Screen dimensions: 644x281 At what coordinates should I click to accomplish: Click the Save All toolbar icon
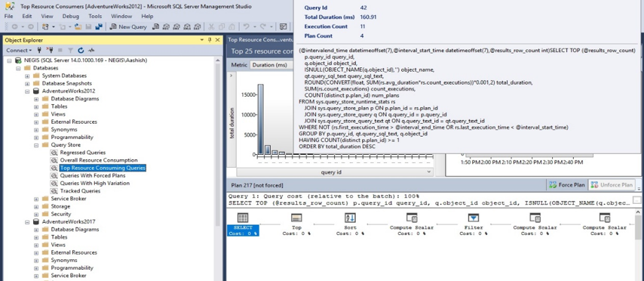pyautogui.click(x=99, y=26)
